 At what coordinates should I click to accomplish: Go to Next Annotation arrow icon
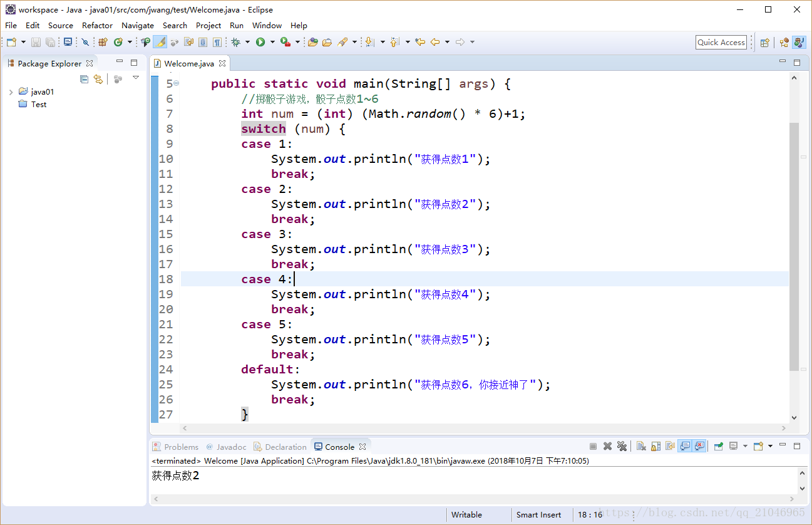pyautogui.click(x=369, y=42)
